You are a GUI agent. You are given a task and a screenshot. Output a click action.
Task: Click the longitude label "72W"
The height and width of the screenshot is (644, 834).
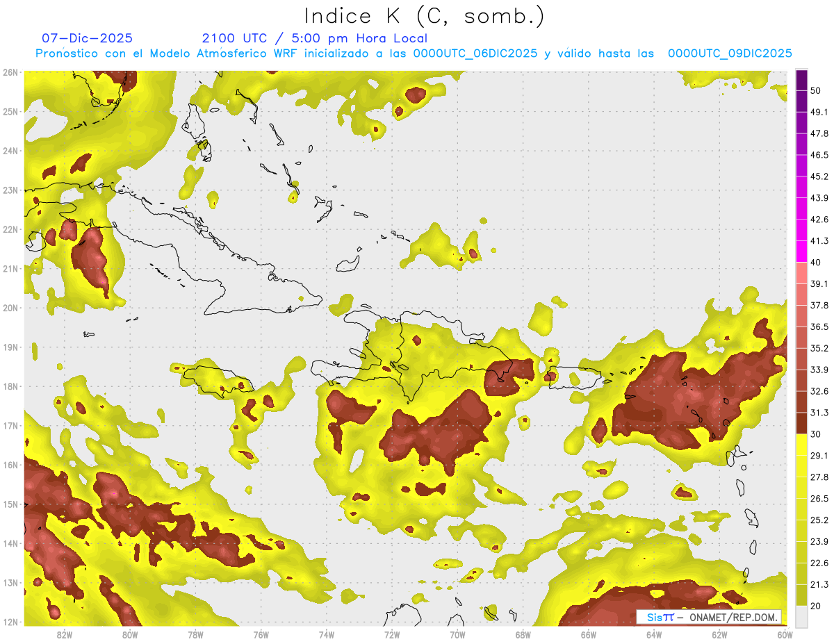(392, 634)
